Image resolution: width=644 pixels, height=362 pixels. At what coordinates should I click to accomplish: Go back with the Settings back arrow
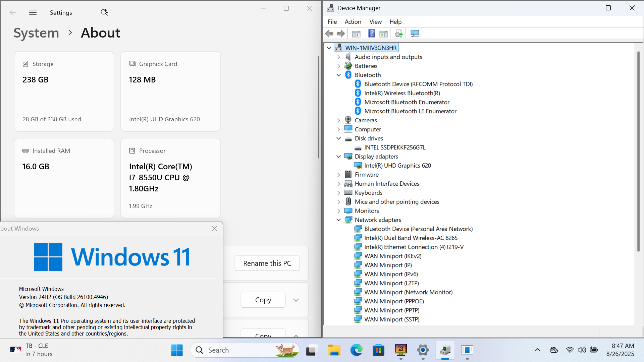pos(13,12)
